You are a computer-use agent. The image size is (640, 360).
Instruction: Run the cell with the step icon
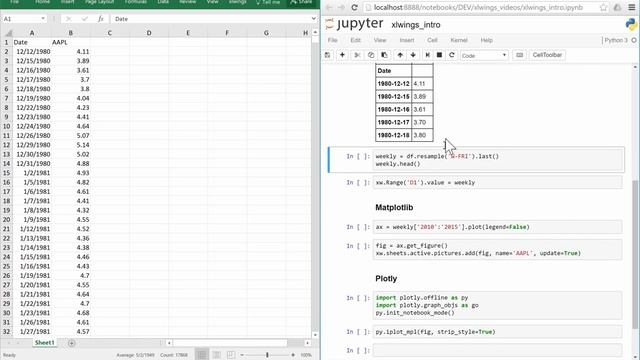[427, 55]
